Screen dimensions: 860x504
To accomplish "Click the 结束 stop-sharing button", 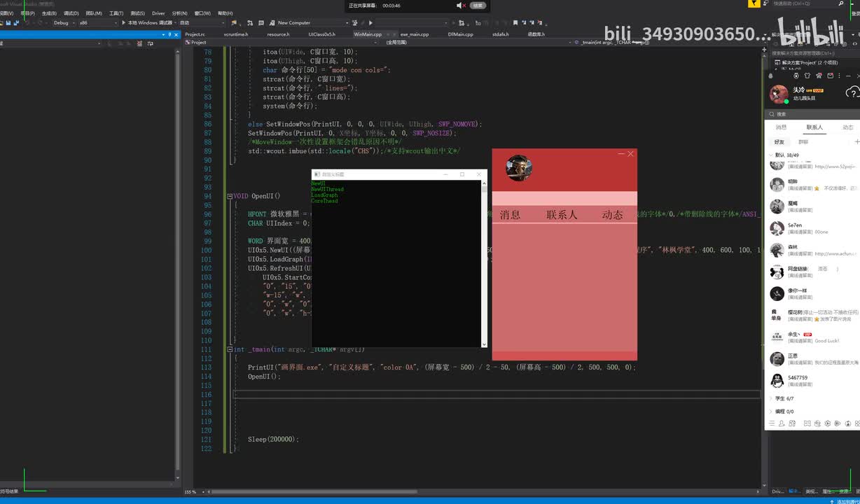I will click(477, 6).
